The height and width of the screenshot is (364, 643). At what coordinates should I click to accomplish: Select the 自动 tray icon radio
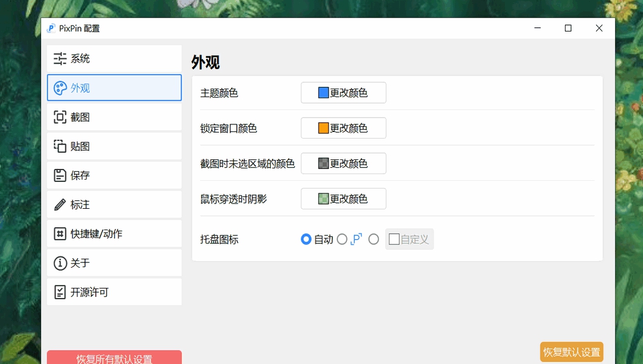[306, 239]
